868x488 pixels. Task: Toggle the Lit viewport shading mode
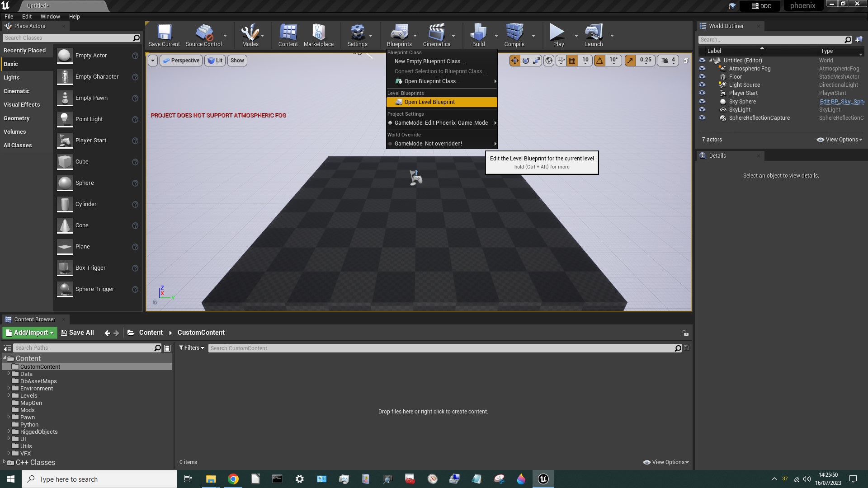click(x=215, y=60)
